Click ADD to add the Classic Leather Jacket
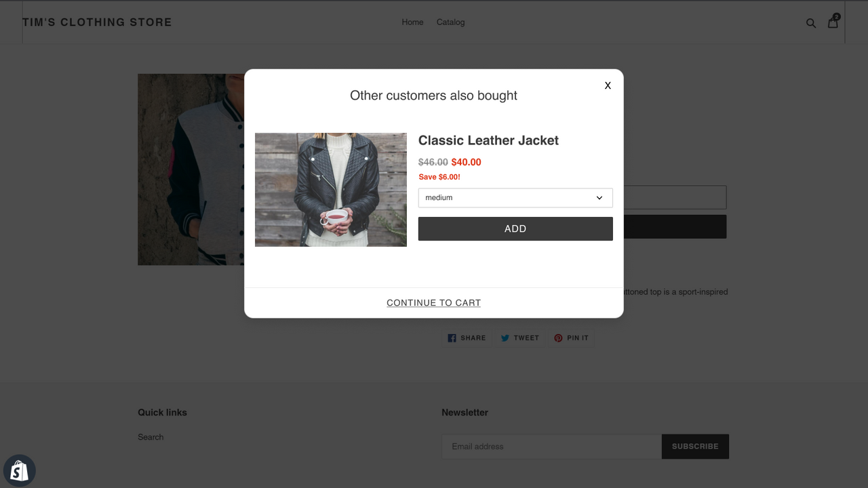This screenshot has height=488, width=868. pyautogui.click(x=515, y=228)
